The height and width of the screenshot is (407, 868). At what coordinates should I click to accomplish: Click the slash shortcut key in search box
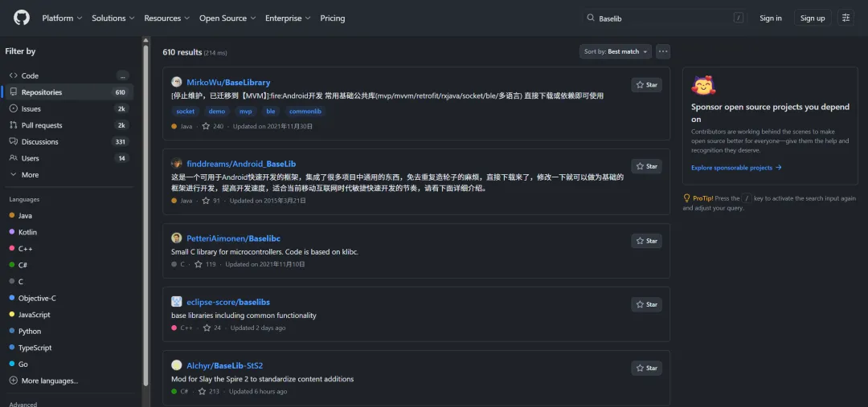[739, 18]
